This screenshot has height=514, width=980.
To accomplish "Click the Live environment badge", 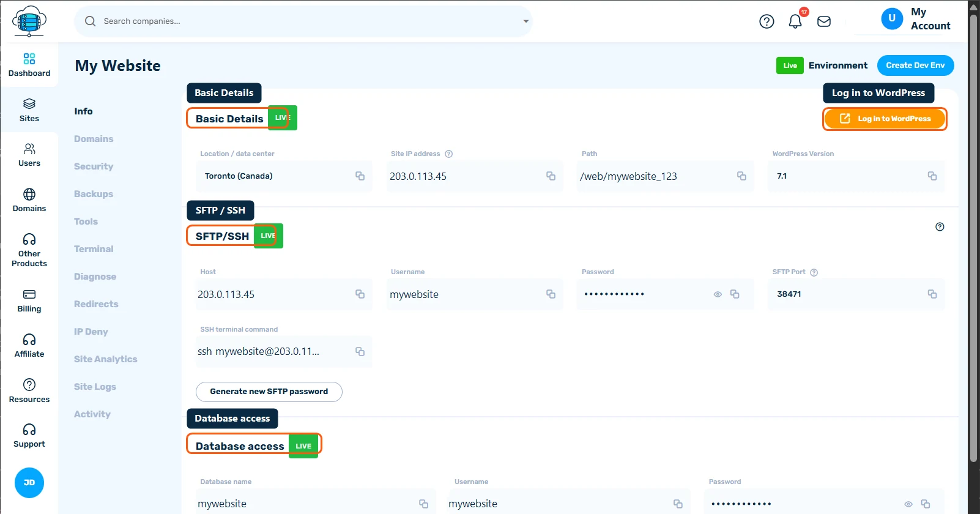I will [x=790, y=65].
